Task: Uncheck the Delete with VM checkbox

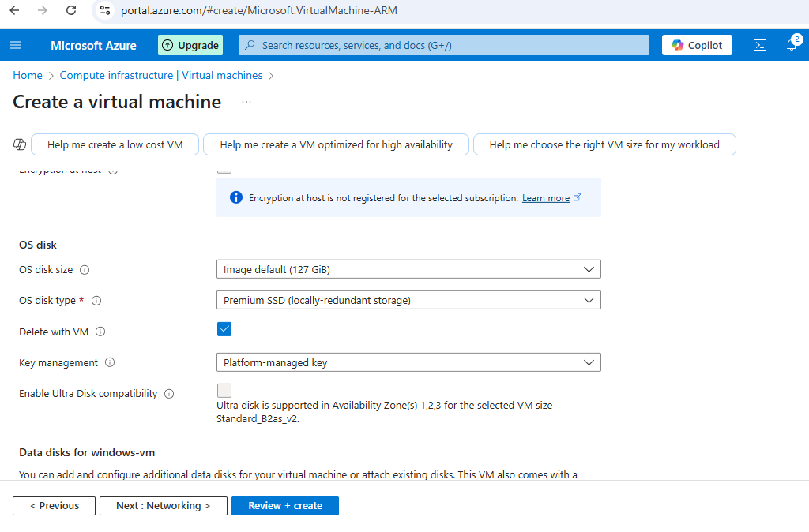Action: [224, 329]
